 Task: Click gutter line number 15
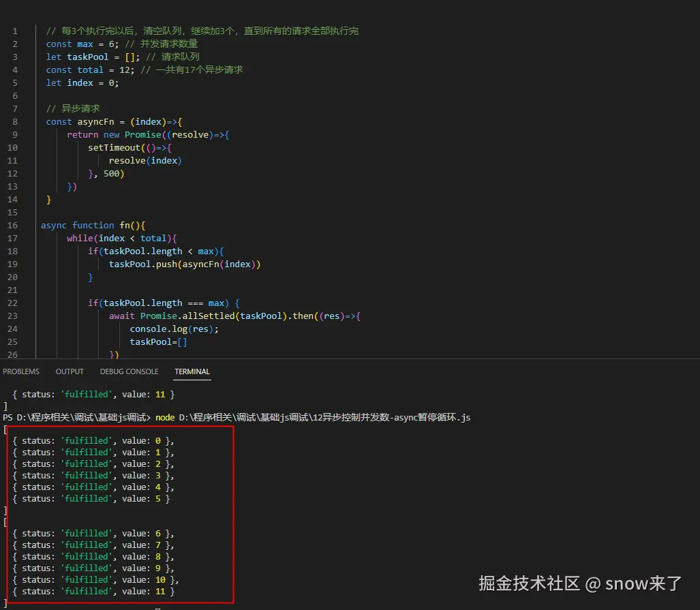pyautogui.click(x=12, y=213)
